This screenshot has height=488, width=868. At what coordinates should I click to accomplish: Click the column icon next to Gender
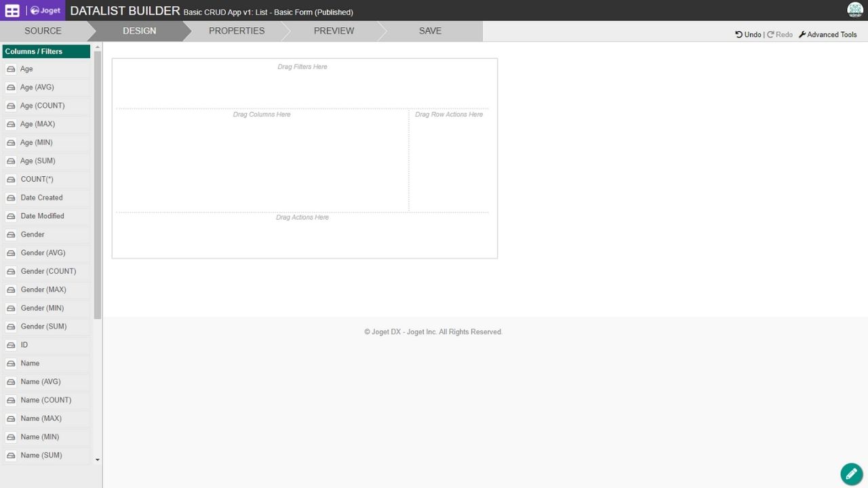(11, 235)
